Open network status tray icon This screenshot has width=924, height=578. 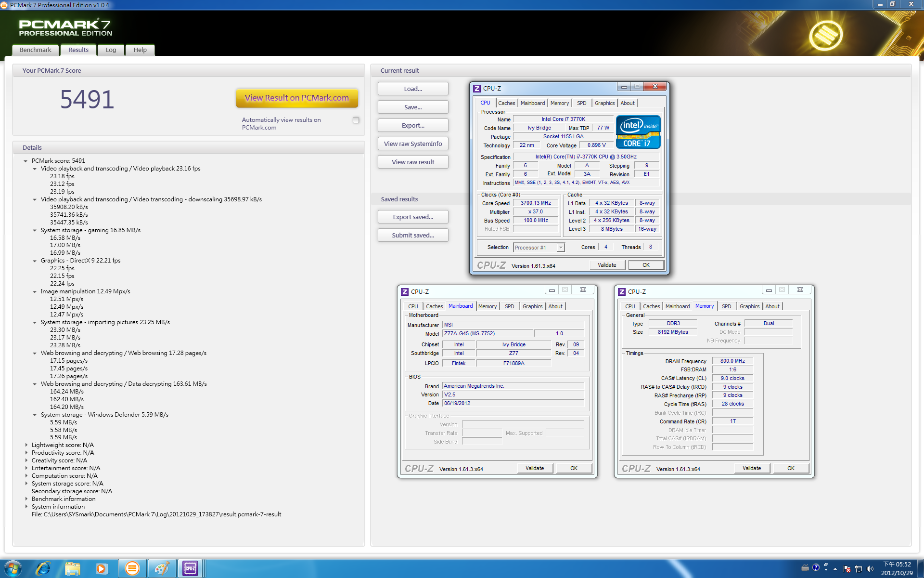859,569
